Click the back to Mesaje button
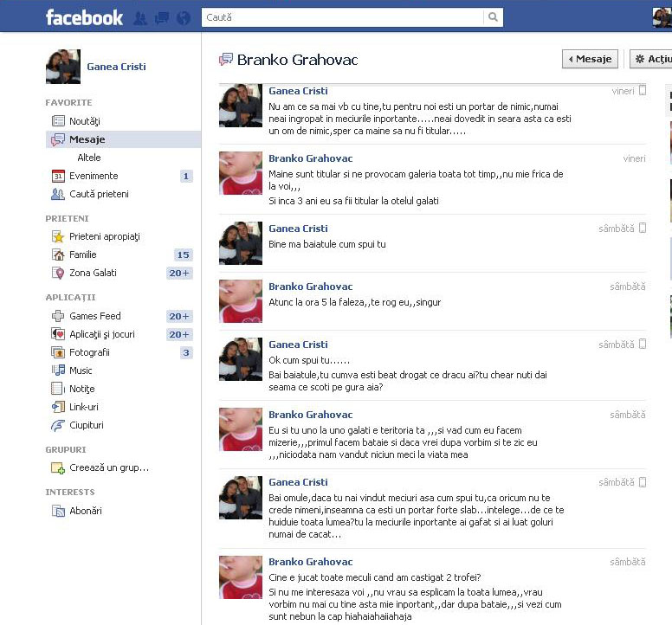This screenshot has width=672, height=625. (x=590, y=59)
